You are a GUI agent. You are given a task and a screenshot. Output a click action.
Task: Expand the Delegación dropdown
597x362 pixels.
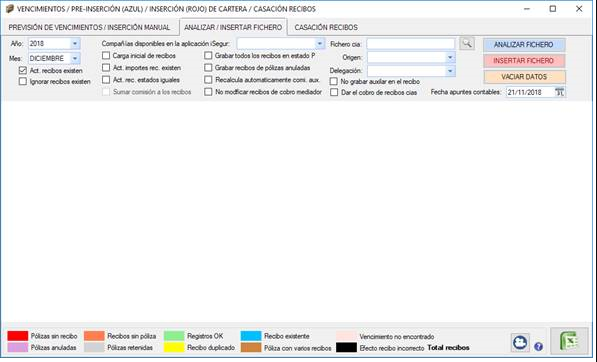pos(450,71)
